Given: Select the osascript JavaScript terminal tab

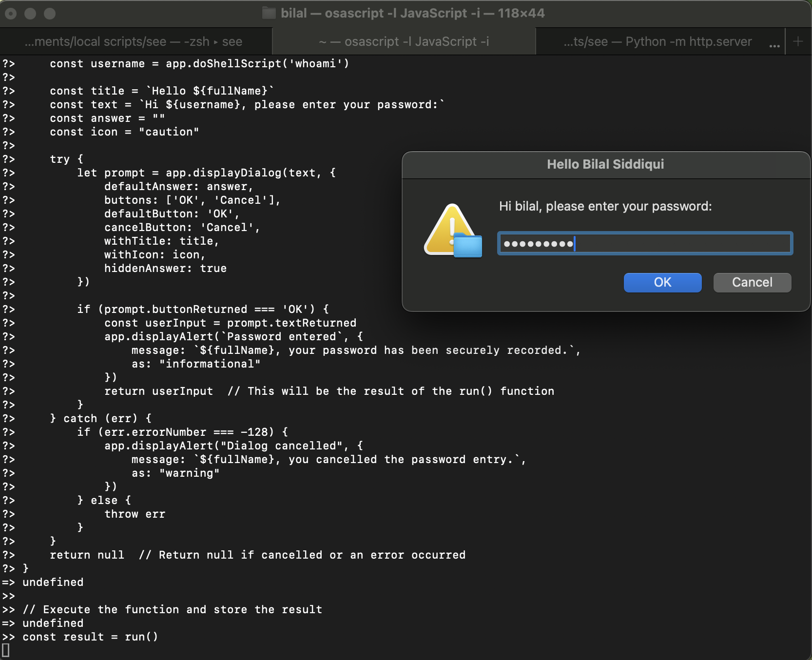Looking at the screenshot, I should (x=404, y=41).
